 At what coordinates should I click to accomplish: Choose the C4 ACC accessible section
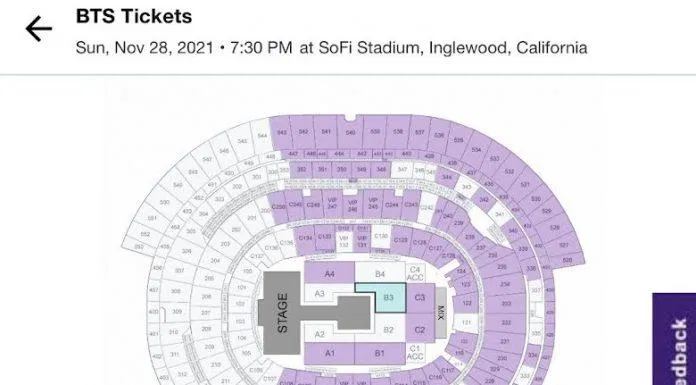click(x=415, y=273)
